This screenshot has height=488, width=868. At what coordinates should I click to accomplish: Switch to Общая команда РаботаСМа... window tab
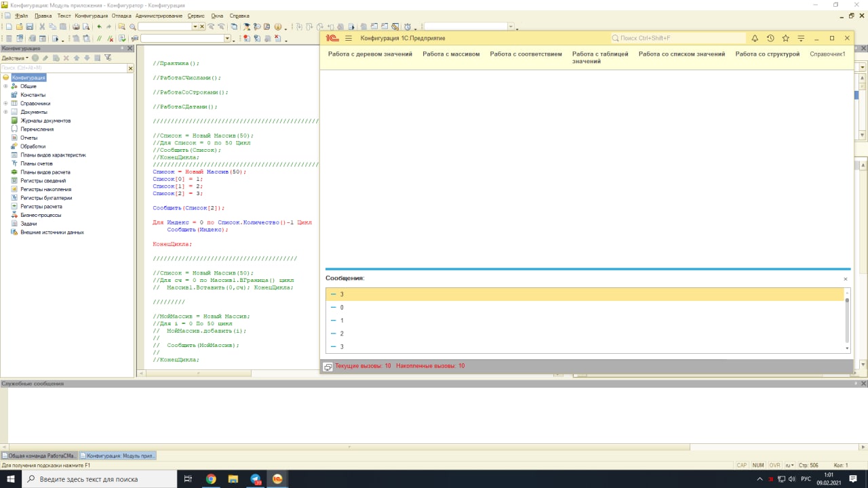pyautogui.click(x=39, y=456)
